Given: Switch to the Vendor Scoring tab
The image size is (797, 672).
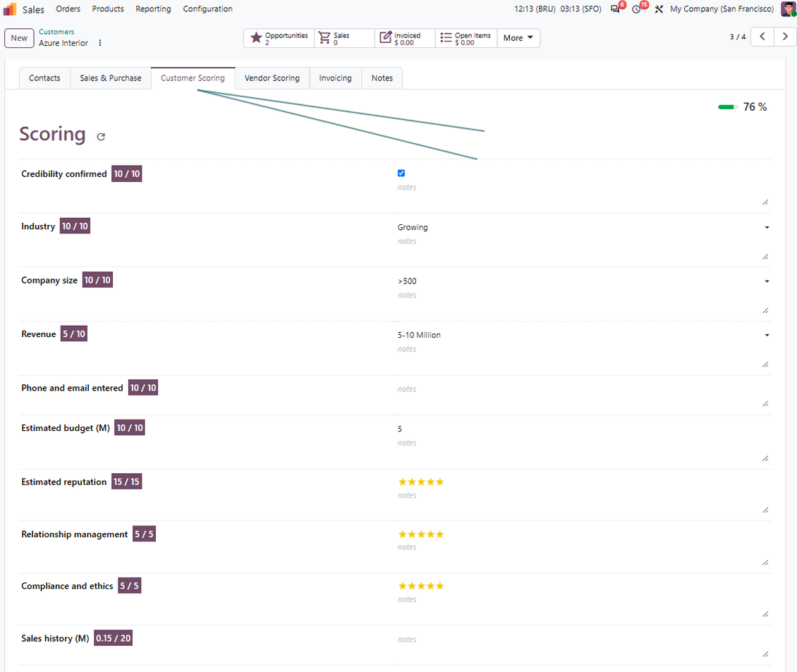Looking at the screenshot, I should click(272, 78).
